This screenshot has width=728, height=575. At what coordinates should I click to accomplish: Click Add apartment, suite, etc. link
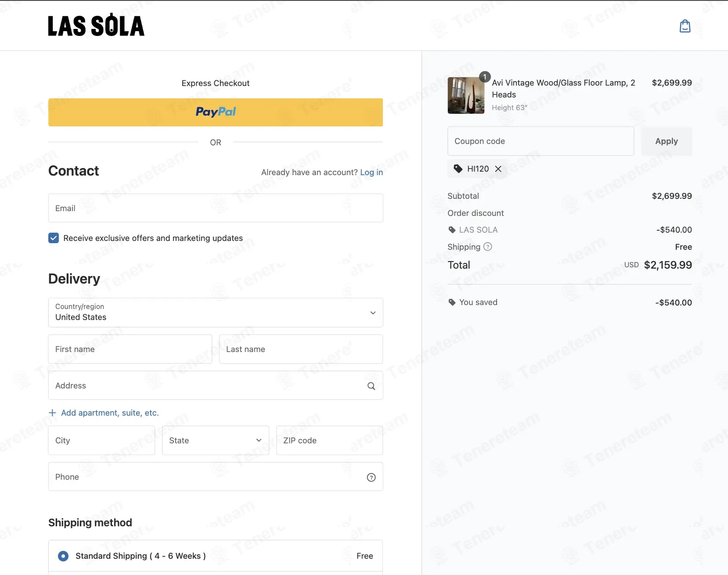[110, 413]
